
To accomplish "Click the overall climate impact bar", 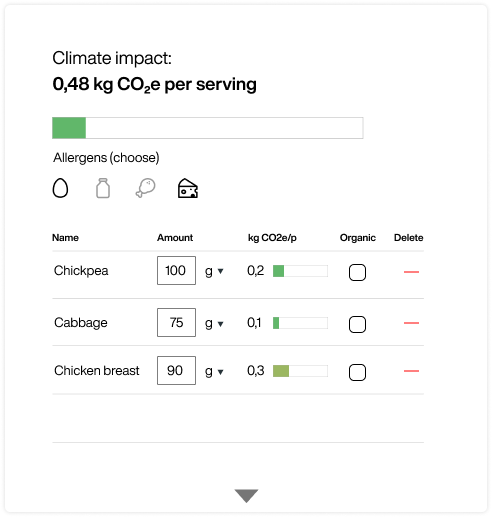I will [x=208, y=128].
